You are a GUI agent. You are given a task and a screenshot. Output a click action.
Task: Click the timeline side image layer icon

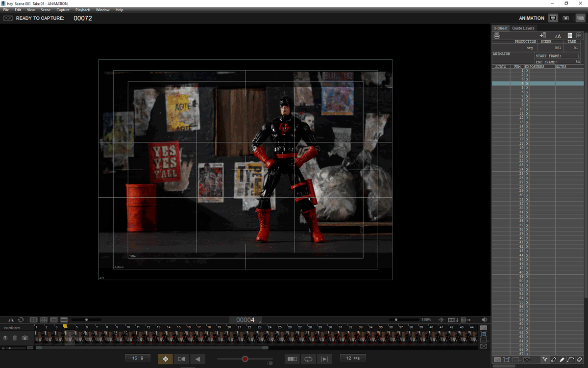click(x=484, y=328)
